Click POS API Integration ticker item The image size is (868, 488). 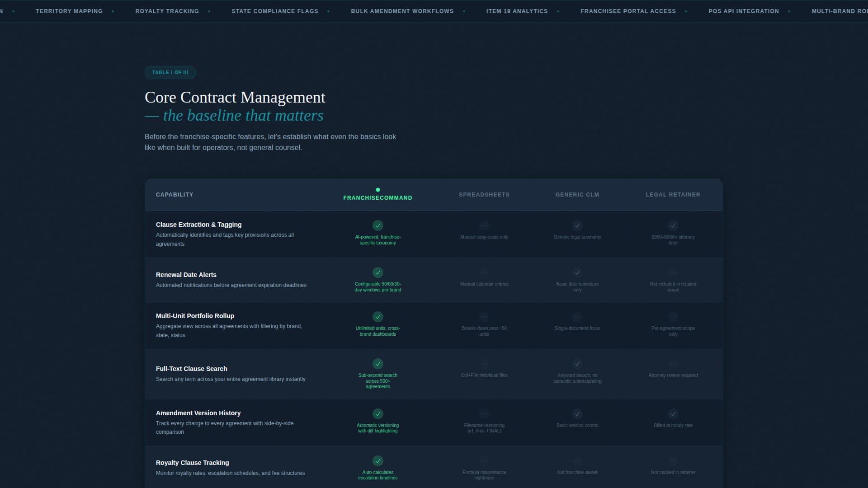[744, 11]
